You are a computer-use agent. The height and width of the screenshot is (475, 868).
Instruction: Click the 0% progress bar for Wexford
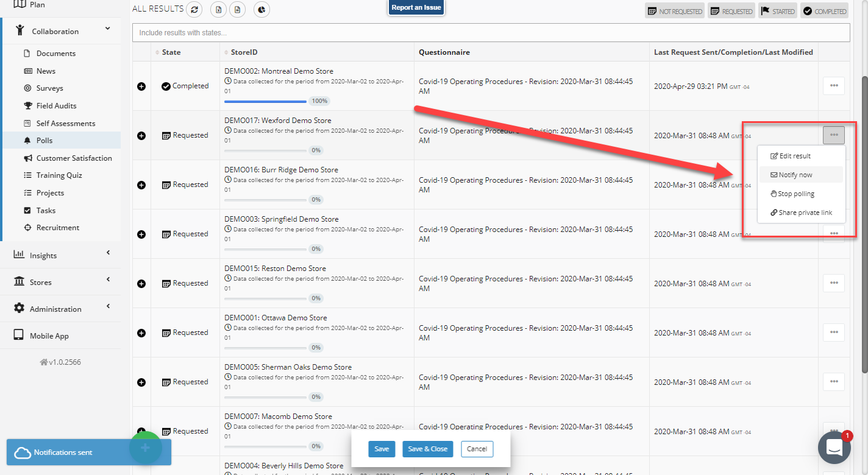click(266, 150)
